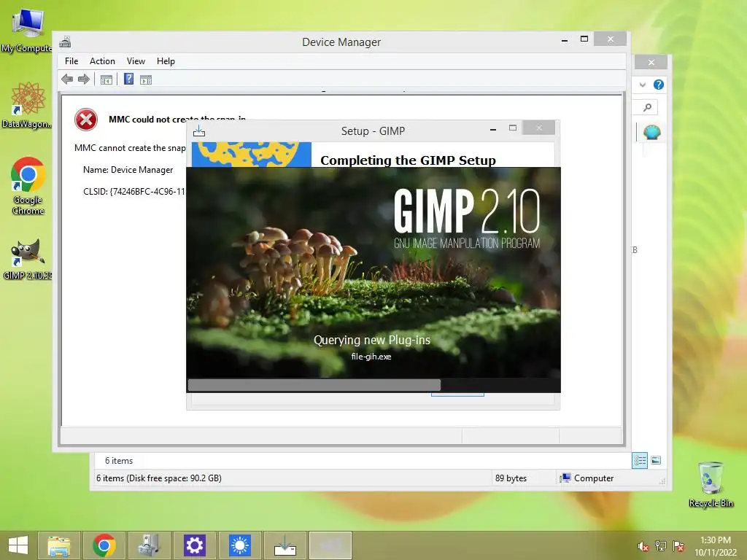The height and width of the screenshot is (560, 747).
Task: Select Recycle Bin desktop icon
Action: [x=711, y=485]
